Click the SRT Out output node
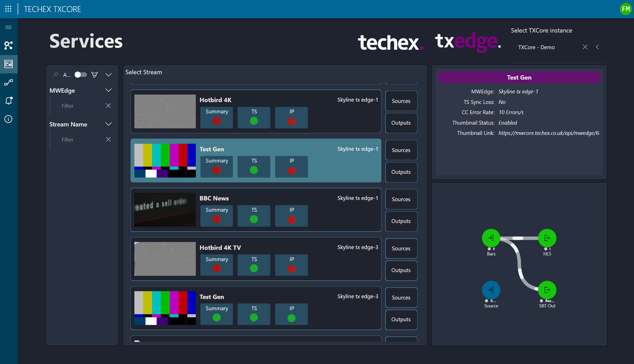 tap(547, 290)
